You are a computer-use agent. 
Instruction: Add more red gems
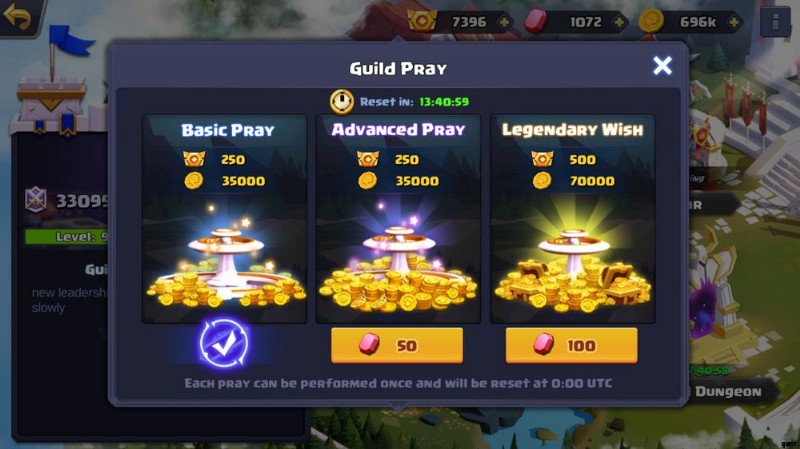tap(619, 22)
